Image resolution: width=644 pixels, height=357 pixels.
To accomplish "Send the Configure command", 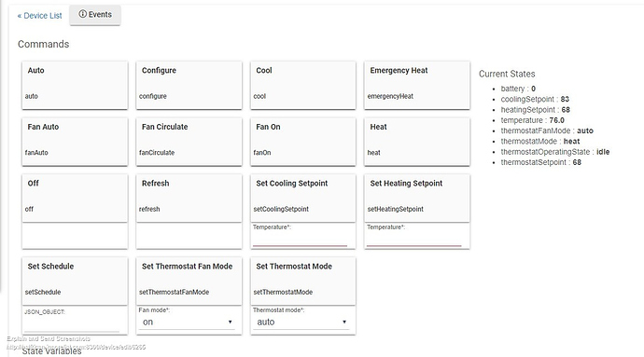I will (189, 86).
